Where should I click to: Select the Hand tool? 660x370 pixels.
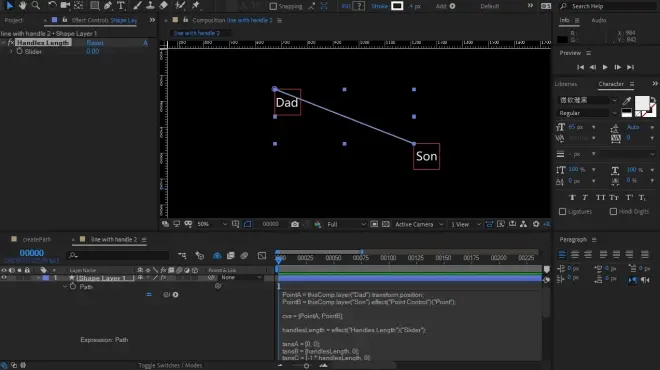tap(22, 5)
